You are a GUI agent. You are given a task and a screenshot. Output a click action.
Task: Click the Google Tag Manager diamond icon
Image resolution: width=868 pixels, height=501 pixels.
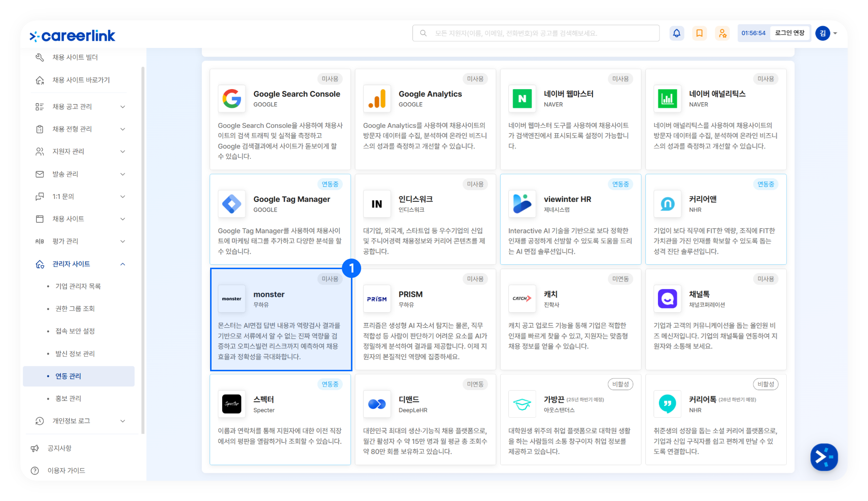(x=232, y=204)
